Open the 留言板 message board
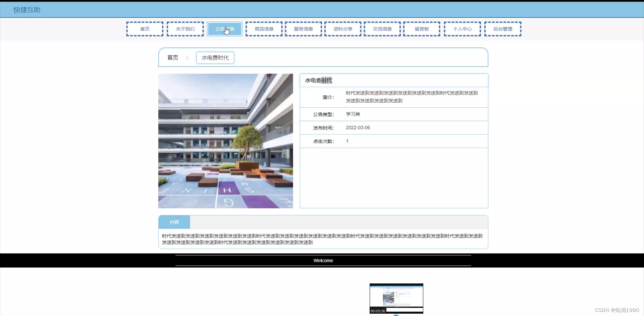Viewport: 644px width, 316px height. click(421, 29)
